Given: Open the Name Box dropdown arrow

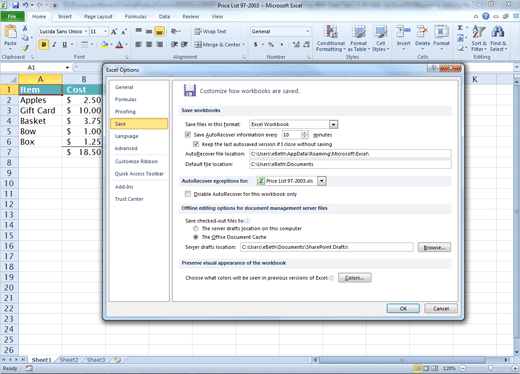Looking at the screenshot, I should click(x=67, y=68).
